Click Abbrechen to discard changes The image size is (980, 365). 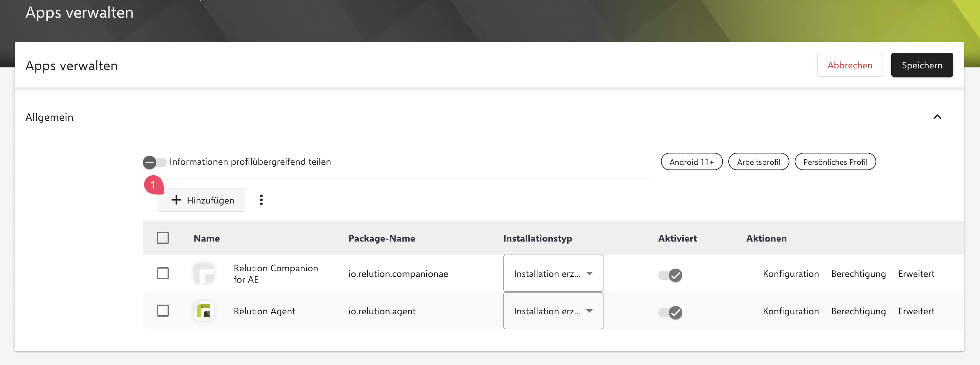point(850,65)
